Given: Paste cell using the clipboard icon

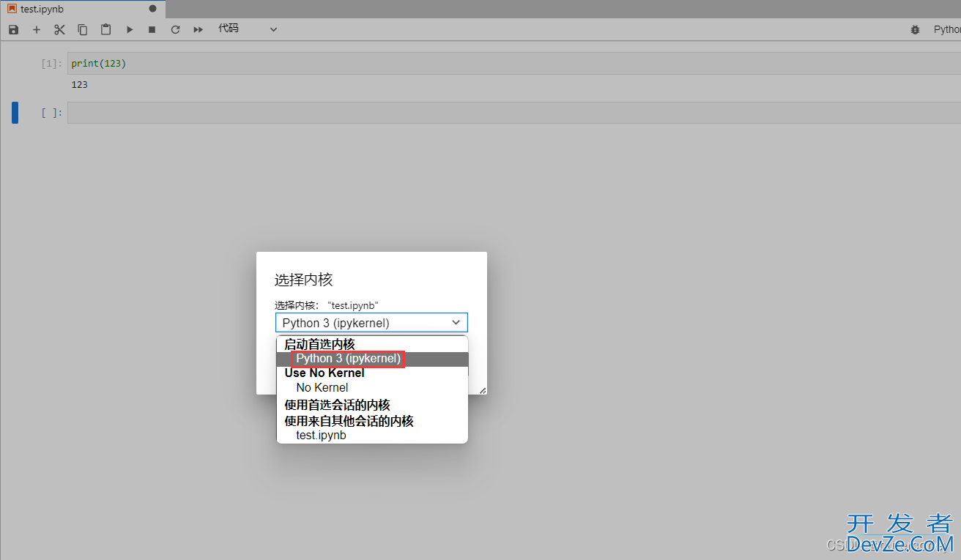Looking at the screenshot, I should [x=106, y=29].
